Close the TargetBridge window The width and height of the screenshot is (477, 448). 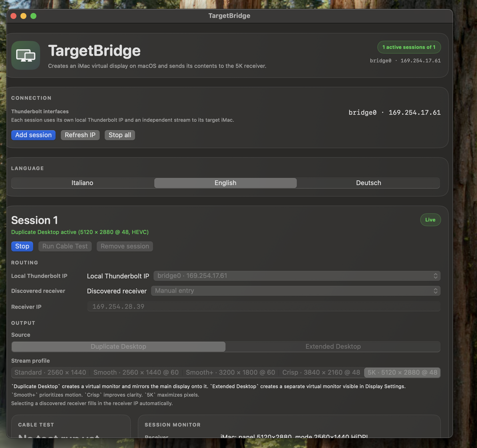[x=14, y=16]
